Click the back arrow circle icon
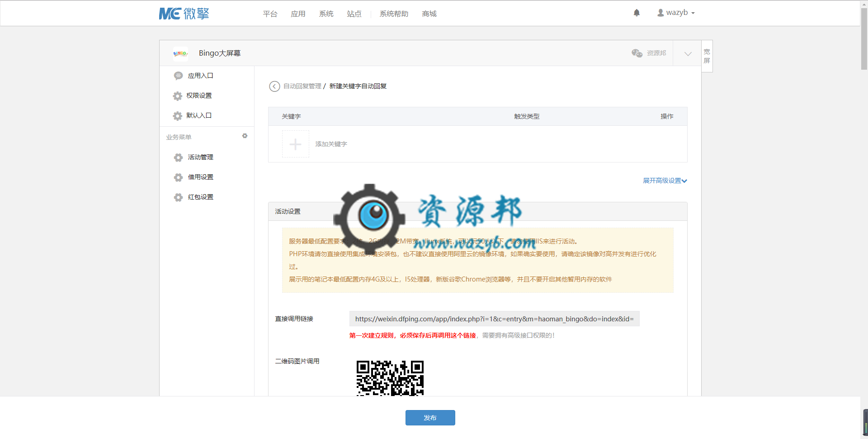The image size is (868, 439). click(274, 86)
